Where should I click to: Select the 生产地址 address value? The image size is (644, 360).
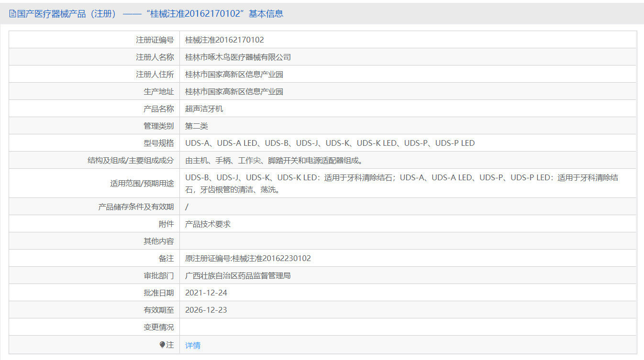pyautogui.click(x=234, y=92)
